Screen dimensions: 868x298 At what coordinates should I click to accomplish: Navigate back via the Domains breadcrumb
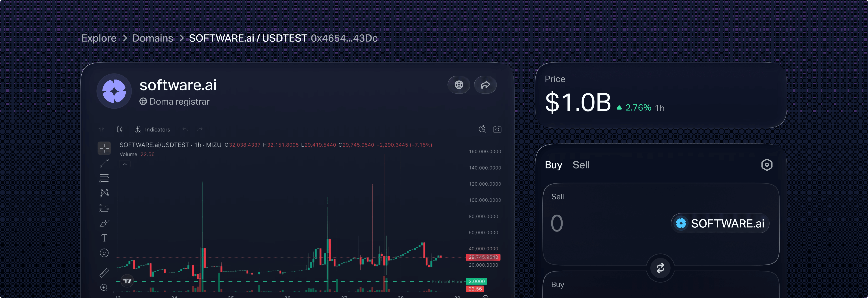[x=152, y=38]
